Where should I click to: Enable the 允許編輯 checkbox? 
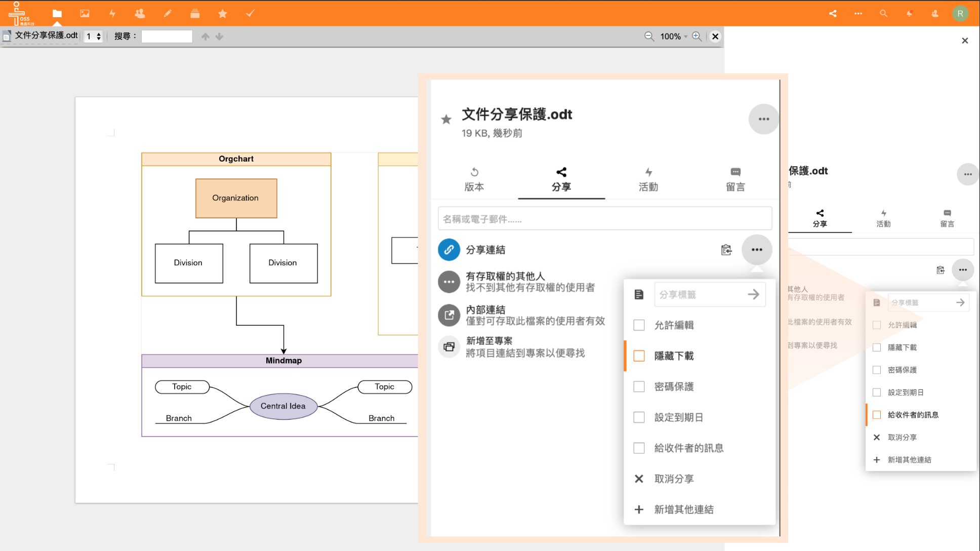[638, 325]
